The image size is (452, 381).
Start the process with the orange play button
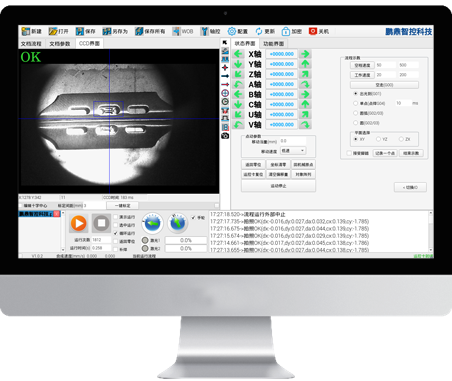pyautogui.click(x=79, y=223)
